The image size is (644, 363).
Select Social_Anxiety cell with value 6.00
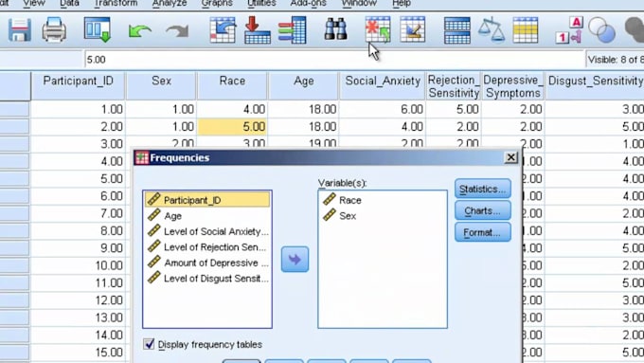[x=383, y=109]
